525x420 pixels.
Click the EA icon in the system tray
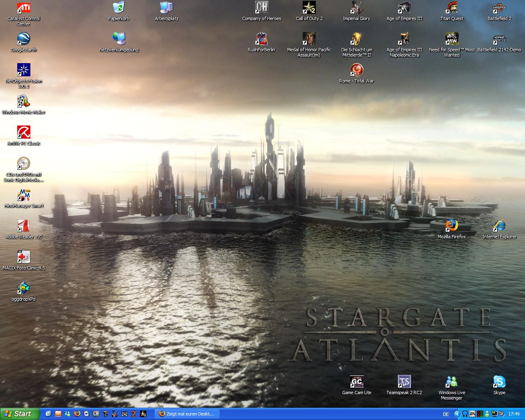472,414
